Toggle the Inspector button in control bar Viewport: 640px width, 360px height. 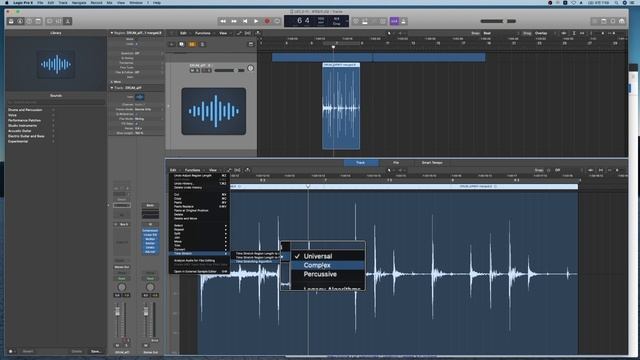20,21
